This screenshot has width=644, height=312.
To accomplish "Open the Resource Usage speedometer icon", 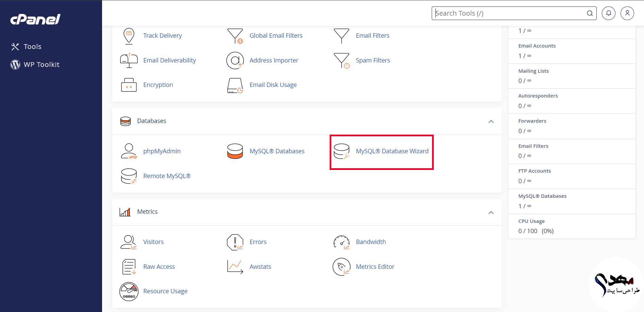I will (x=129, y=291).
